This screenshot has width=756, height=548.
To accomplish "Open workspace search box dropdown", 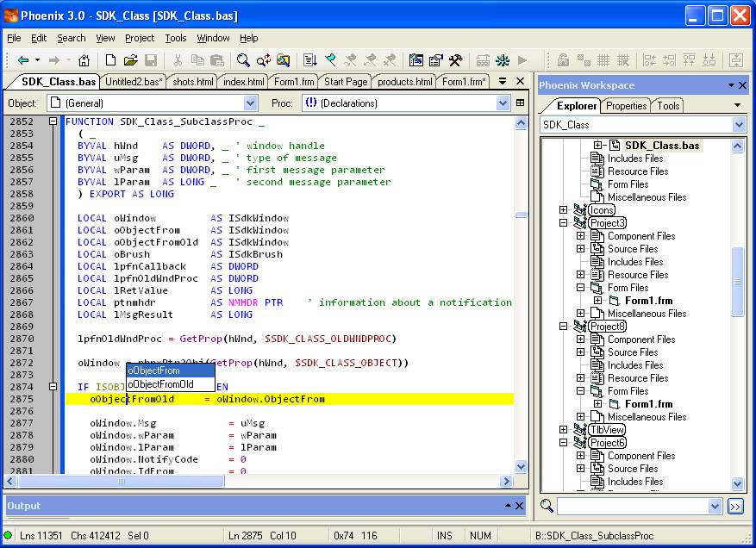I will pos(715,506).
